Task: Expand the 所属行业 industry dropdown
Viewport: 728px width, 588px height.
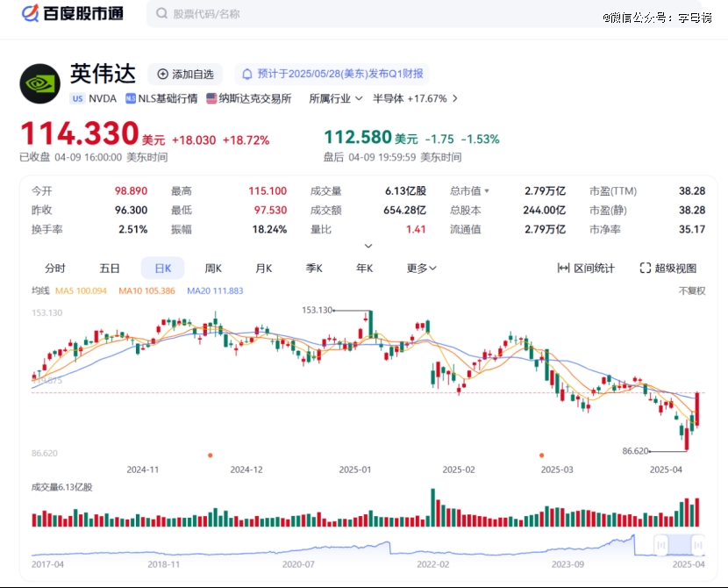Action: pyautogui.click(x=336, y=98)
